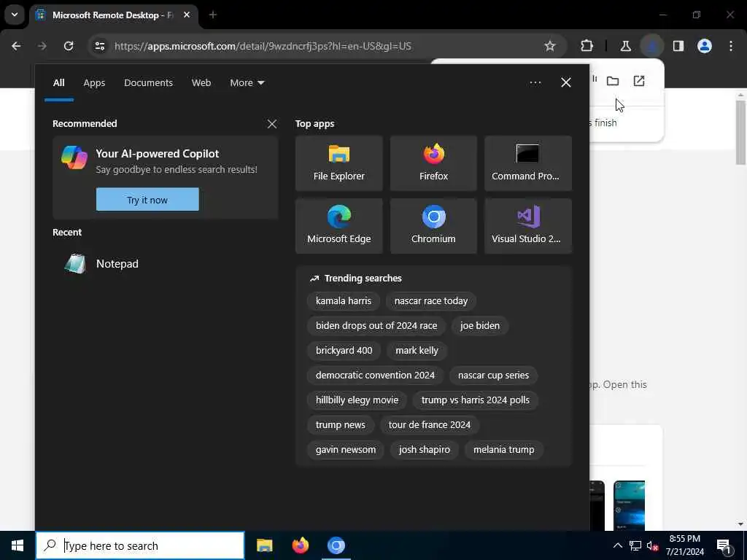
Task: Click Chromium icon on the taskbar
Action: (x=336, y=545)
